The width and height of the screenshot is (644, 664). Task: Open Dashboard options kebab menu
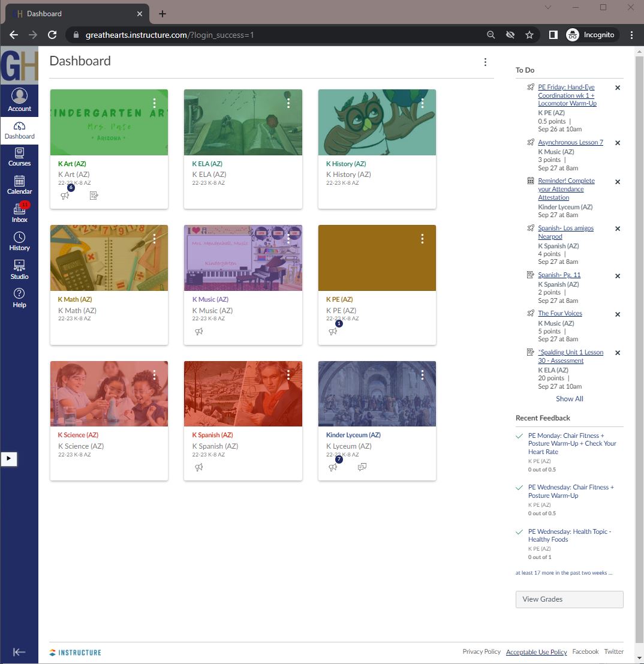[x=485, y=62]
